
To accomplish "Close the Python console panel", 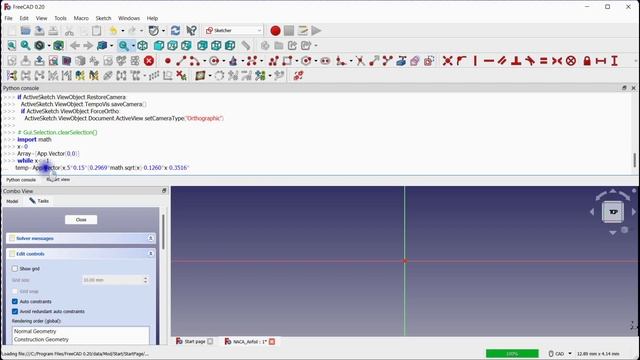I will click(x=633, y=88).
